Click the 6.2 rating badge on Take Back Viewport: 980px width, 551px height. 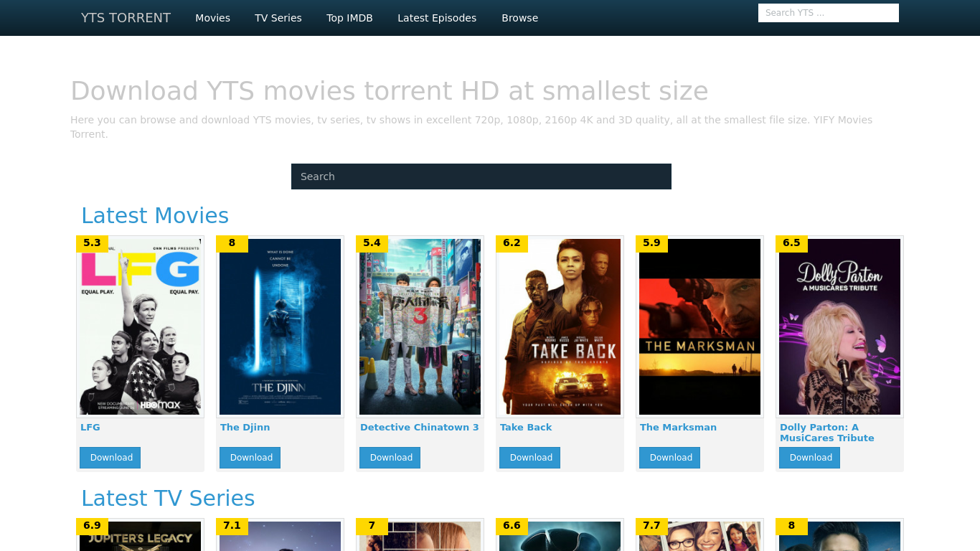click(512, 243)
